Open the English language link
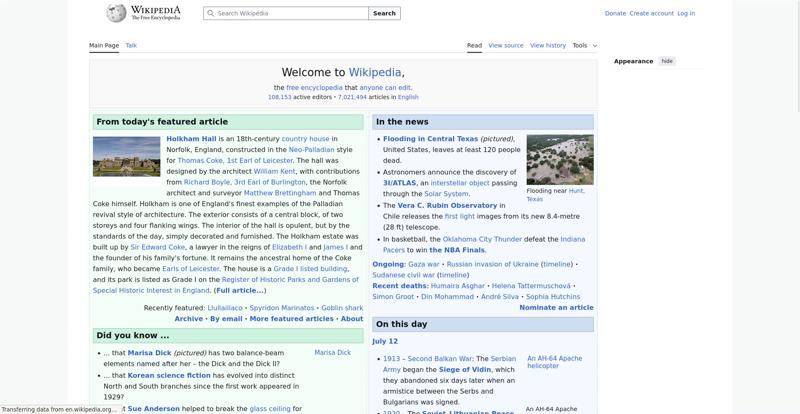 coord(408,97)
